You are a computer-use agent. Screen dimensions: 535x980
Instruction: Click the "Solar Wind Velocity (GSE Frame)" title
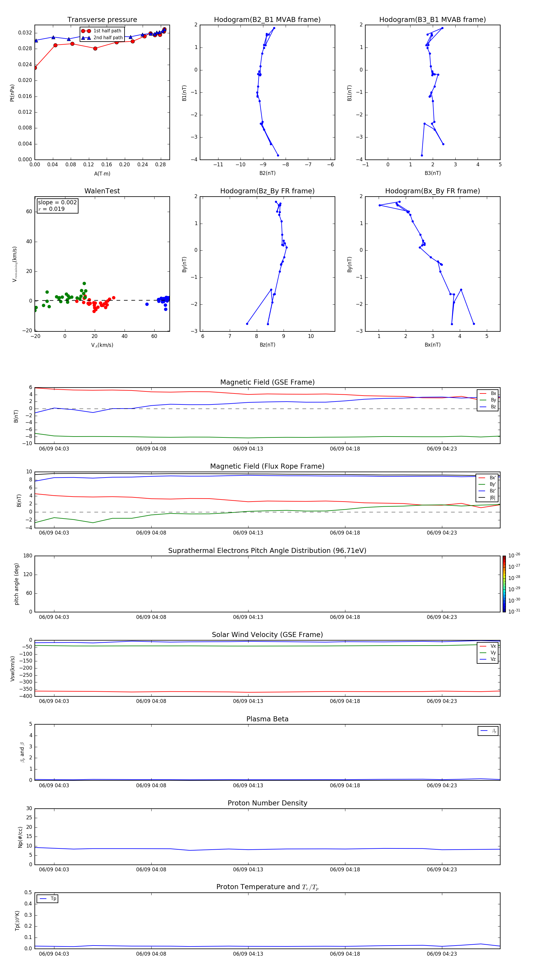click(267, 635)
